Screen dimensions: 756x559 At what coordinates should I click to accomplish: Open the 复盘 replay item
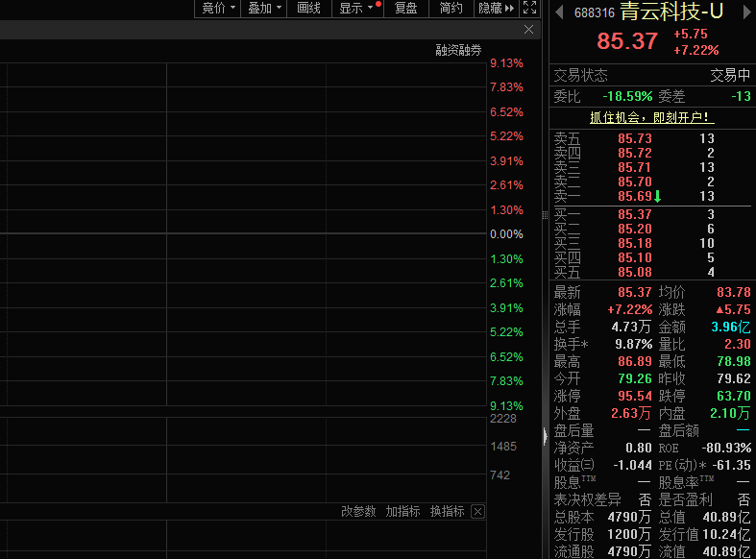click(405, 9)
